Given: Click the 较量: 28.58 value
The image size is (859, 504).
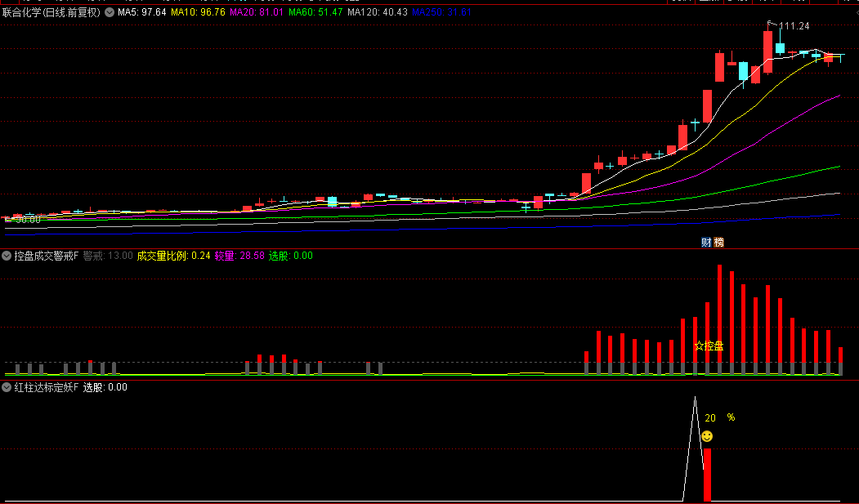Looking at the screenshot, I should [239, 256].
